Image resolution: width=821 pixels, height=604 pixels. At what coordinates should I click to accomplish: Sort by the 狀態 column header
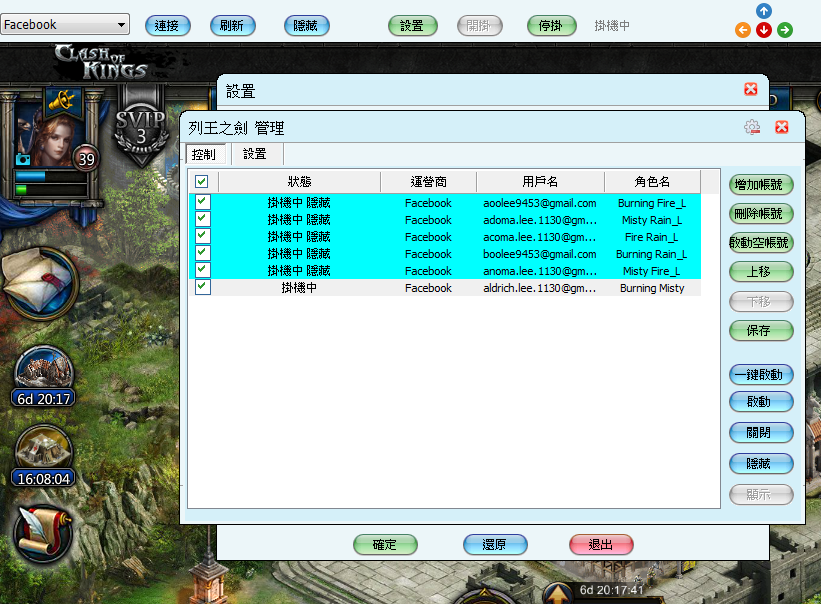click(x=299, y=182)
